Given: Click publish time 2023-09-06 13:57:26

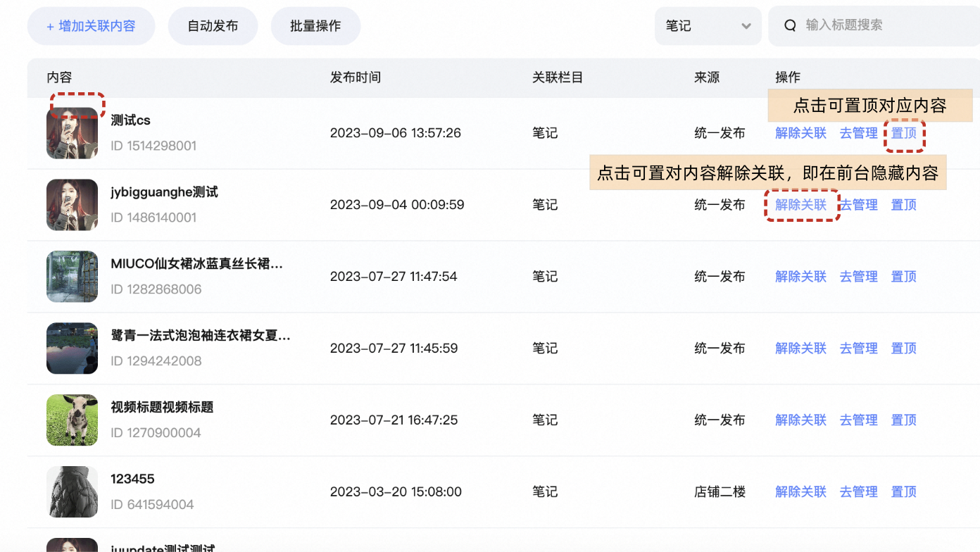Looking at the screenshot, I should (x=396, y=133).
